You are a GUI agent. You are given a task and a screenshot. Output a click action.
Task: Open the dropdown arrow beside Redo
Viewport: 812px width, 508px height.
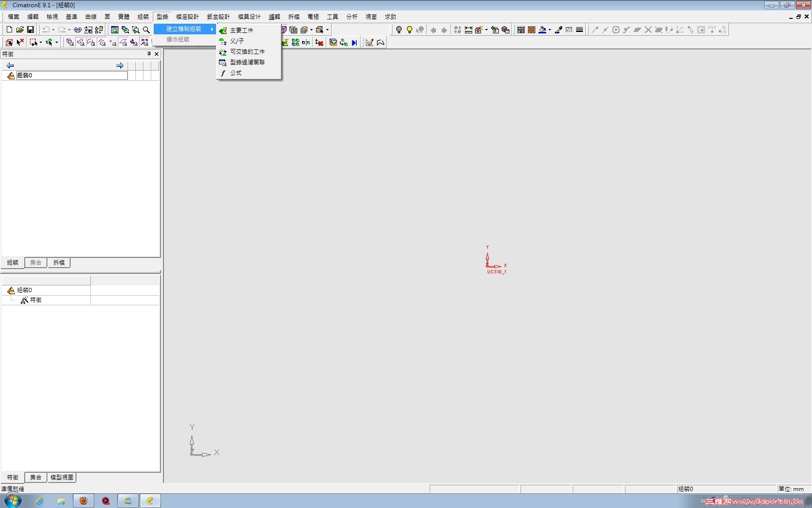pyautogui.click(x=69, y=30)
